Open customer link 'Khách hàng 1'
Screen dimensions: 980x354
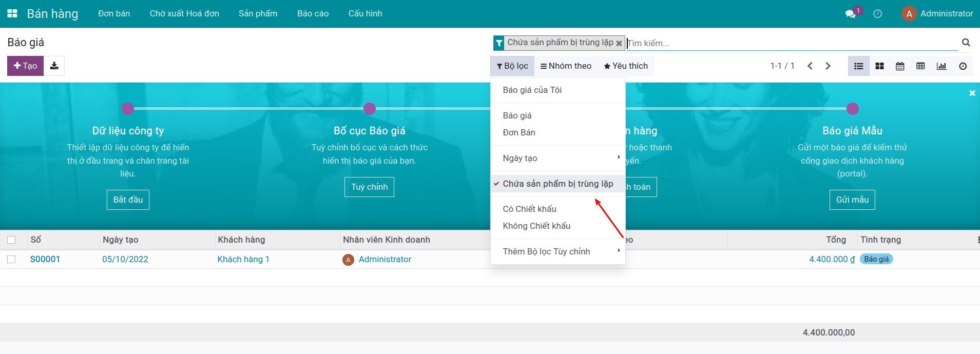(x=243, y=260)
